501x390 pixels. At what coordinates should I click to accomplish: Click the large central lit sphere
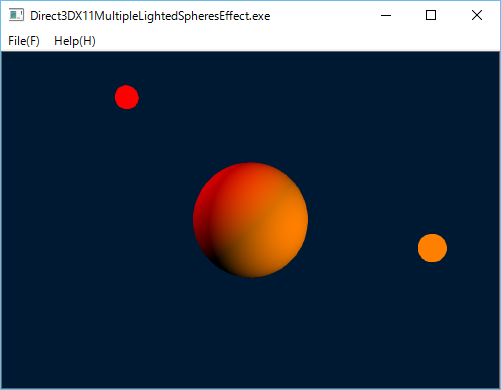(250, 220)
